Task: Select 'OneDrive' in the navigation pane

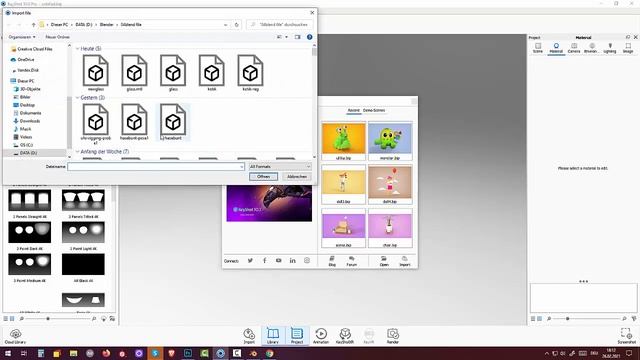Action: pos(26,60)
